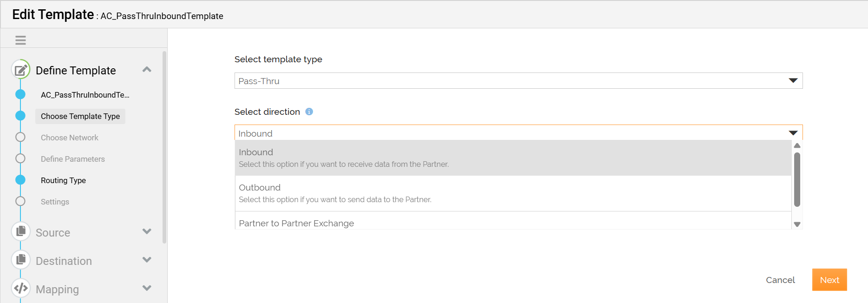Click the dropdown list scroll-down arrow
This screenshot has height=303, width=868.
click(797, 224)
